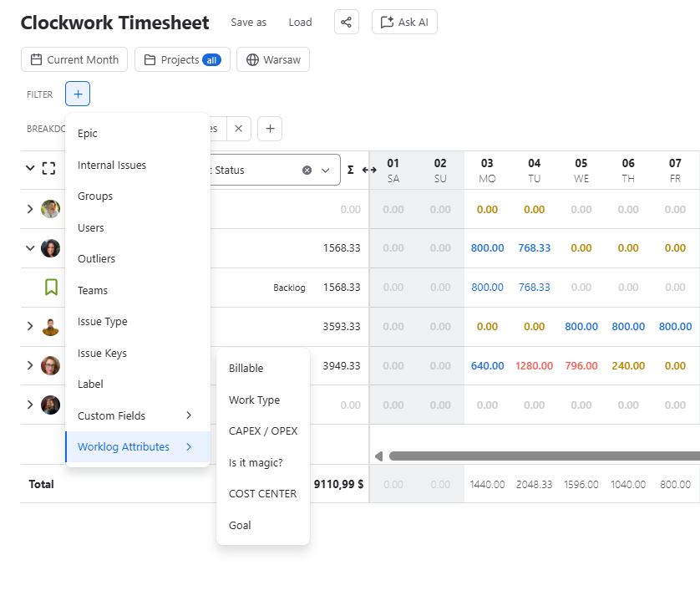Click Load report
The image size is (700, 596).
coord(300,23)
